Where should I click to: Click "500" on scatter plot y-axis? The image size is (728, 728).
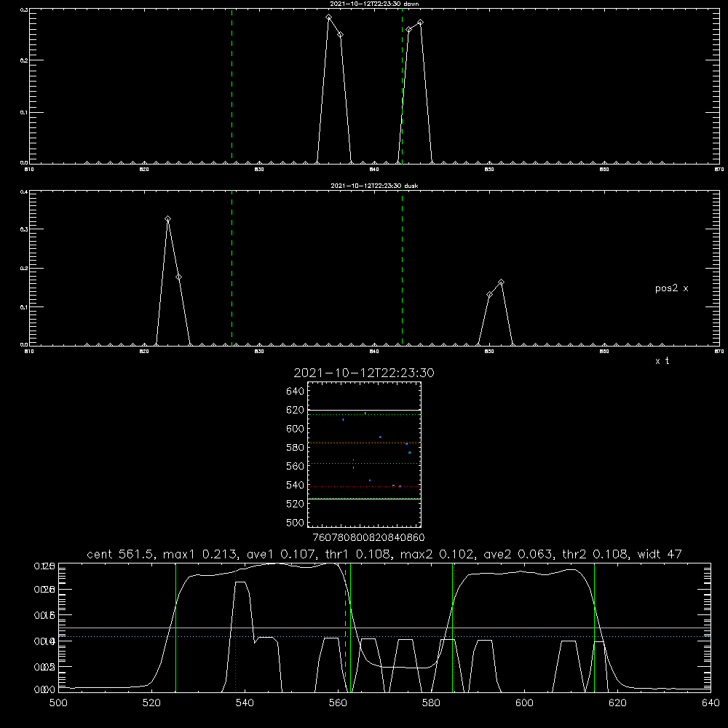(296, 522)
